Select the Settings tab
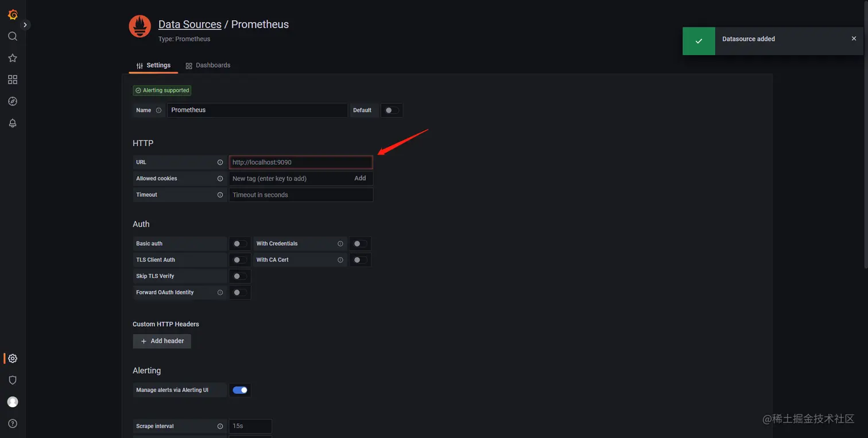The width and height of the screenshot is (868, 438). coord(153,65)
